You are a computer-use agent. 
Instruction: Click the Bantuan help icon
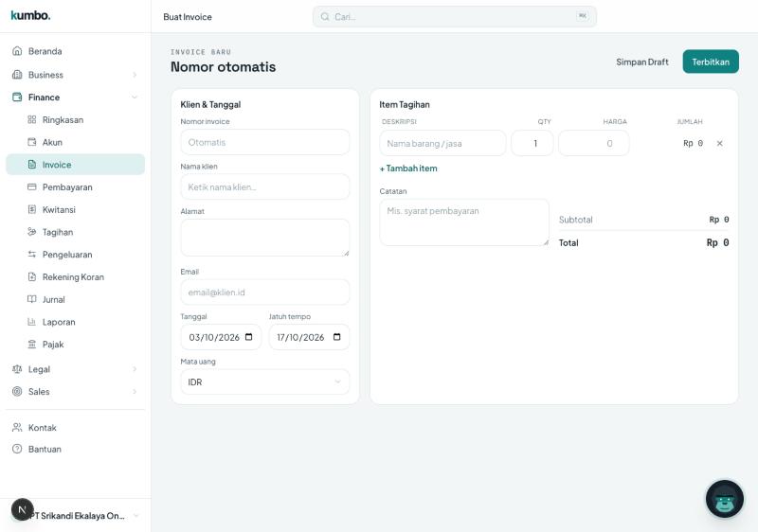pyautogui.click(x=17, y=449)
